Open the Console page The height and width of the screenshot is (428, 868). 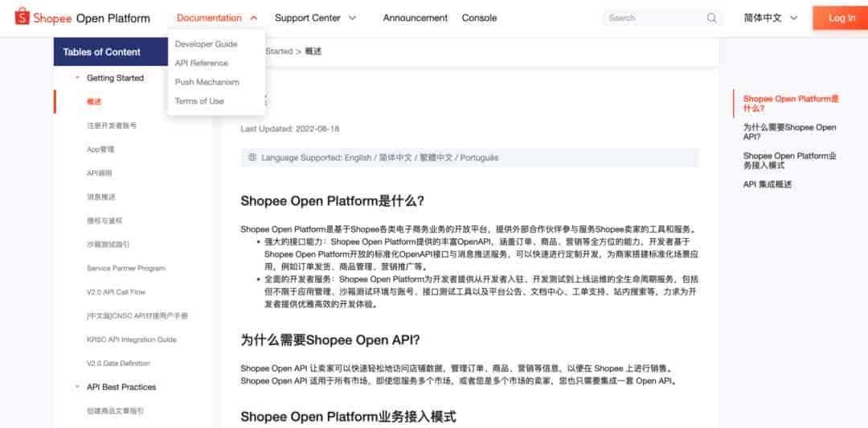click(x=479, y=18)
